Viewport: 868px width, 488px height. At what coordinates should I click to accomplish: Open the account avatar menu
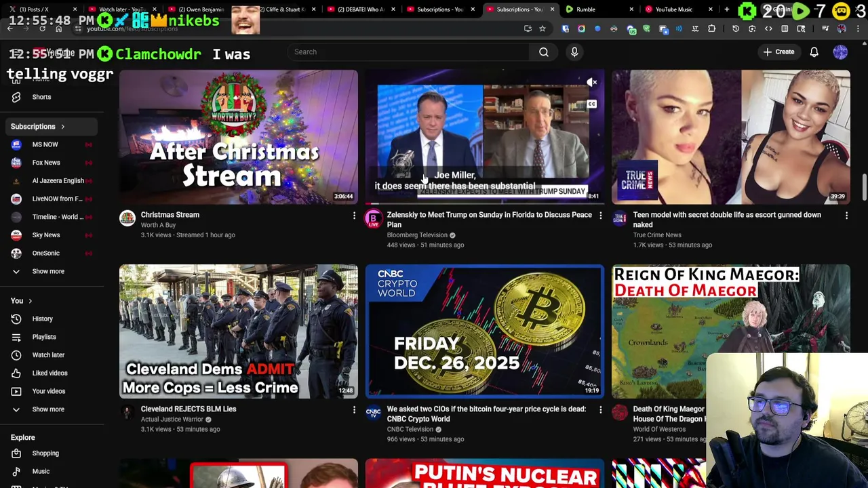pyautogui.click(x=840, y=52)
